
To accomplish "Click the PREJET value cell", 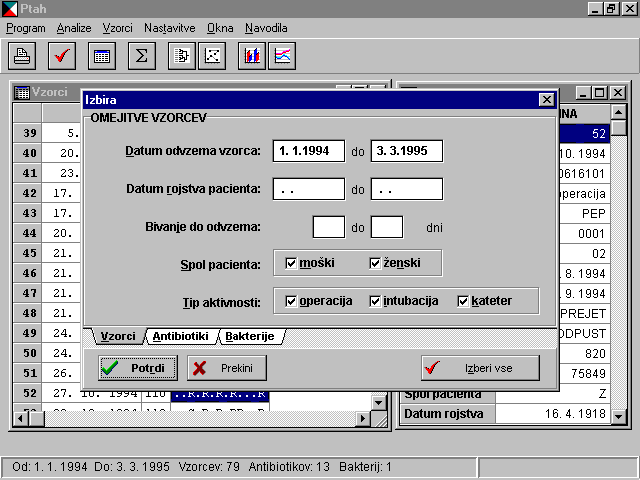I will (x=584, y=313).
